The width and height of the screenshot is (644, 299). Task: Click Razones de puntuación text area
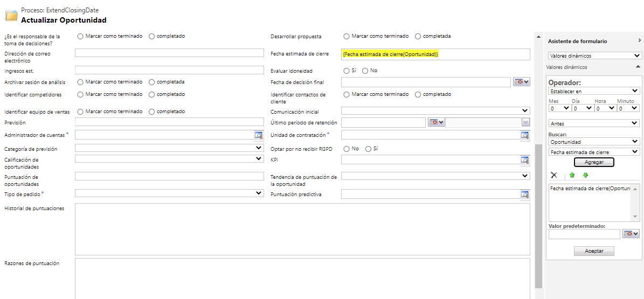click(x=302, y=279)
